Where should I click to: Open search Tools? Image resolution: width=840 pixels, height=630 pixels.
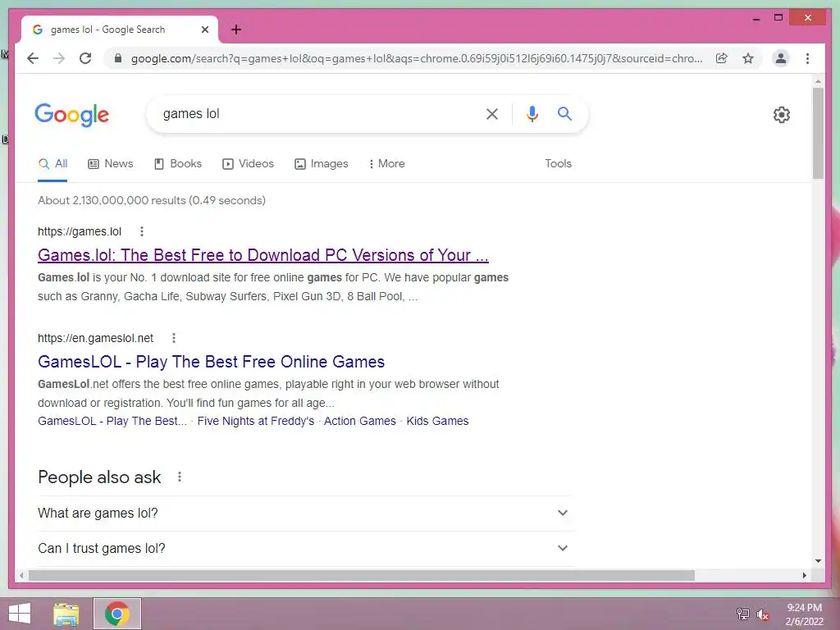click(558, 163)
